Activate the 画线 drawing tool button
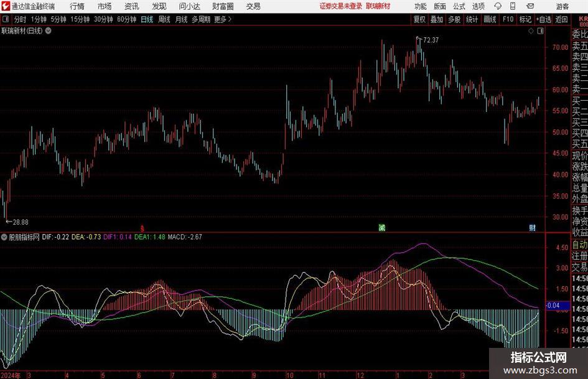The height and width of the screenshot is (379, 588). point(490,19)
